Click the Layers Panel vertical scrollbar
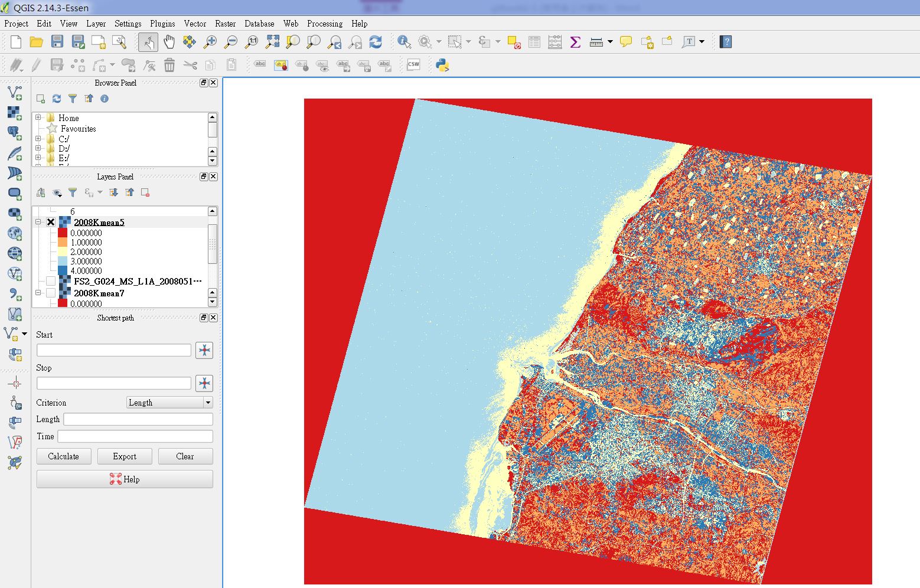 click(213, 244)
